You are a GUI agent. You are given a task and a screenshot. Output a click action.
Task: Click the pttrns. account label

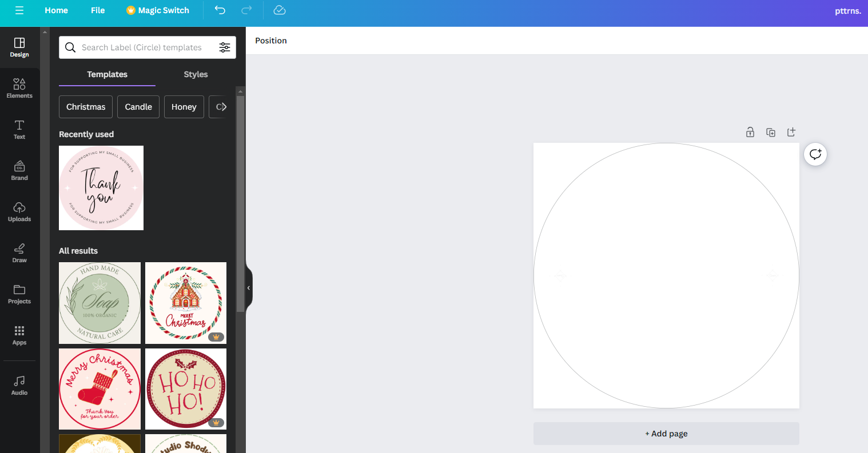pos(847,10)
